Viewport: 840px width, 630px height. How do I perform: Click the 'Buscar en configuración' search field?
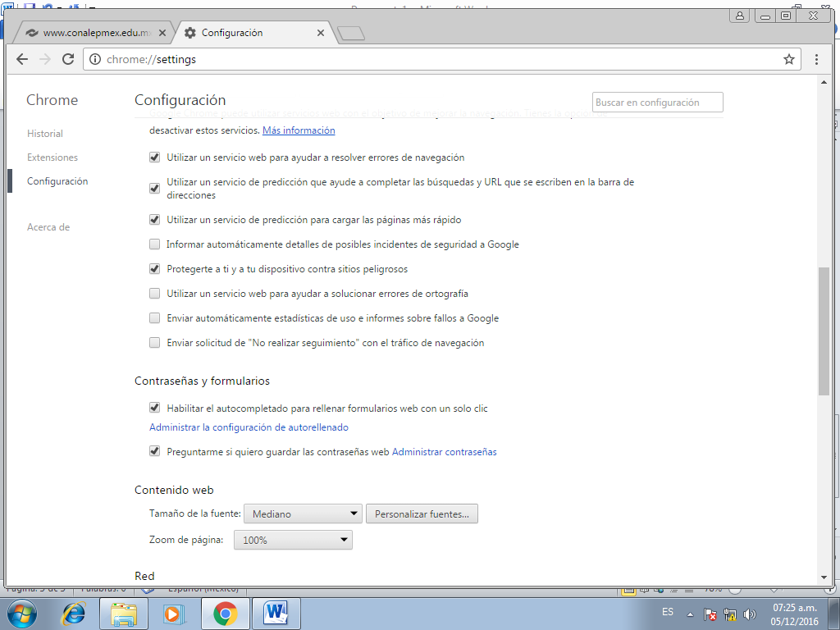pos(657,102)
